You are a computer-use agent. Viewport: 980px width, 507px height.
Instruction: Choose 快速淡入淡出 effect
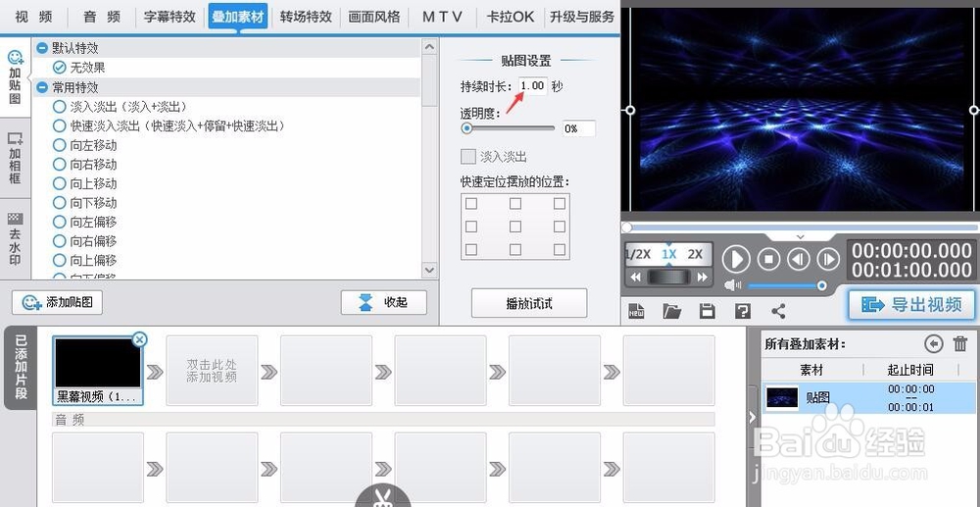[170, 126]
